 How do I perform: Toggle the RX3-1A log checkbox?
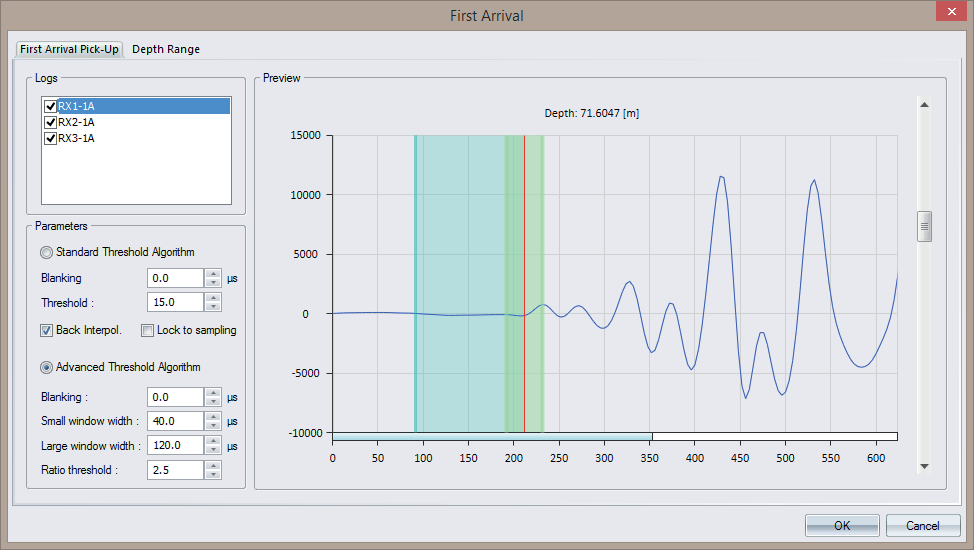[50, 138]
